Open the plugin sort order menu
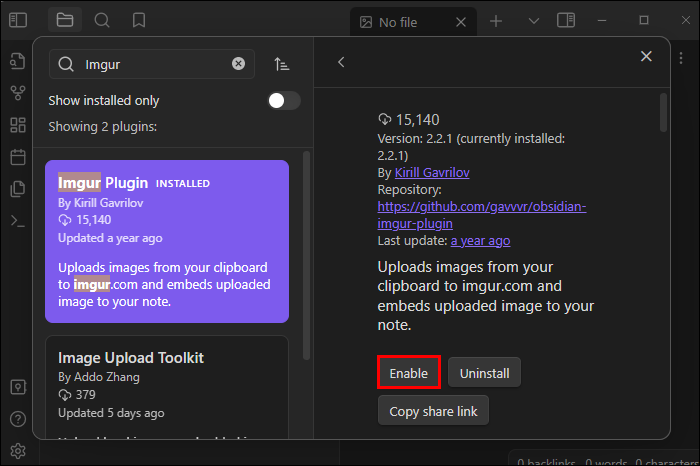Image resolution: width=700 pixels, height=466 pixels. coord(281,64)
